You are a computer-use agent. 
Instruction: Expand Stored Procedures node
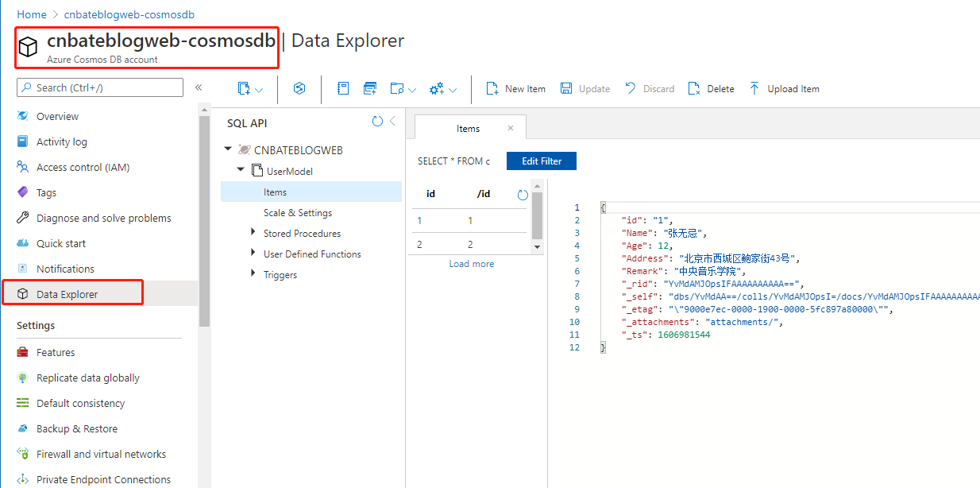click(x=253, y=232)
